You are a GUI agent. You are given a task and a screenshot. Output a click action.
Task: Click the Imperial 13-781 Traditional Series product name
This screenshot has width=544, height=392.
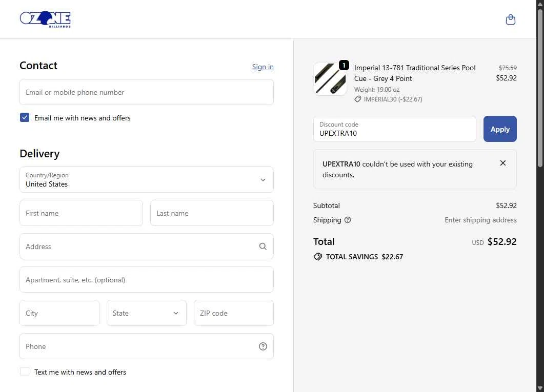(x=415, y=73)
